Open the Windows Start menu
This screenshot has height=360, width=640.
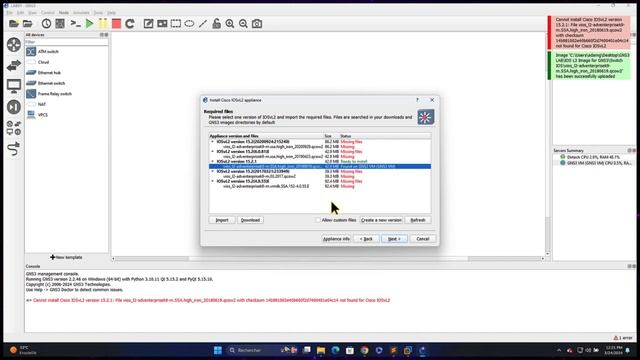[218, 350]
